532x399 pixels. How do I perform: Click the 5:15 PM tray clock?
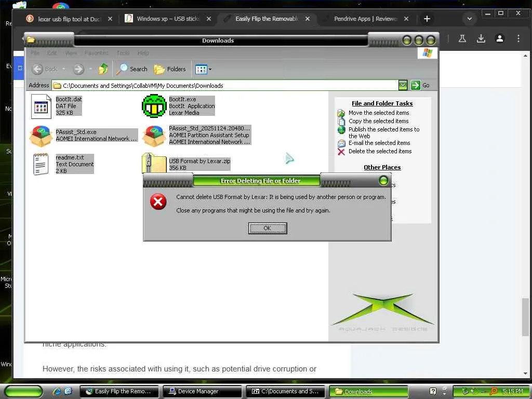pos(513,391)
